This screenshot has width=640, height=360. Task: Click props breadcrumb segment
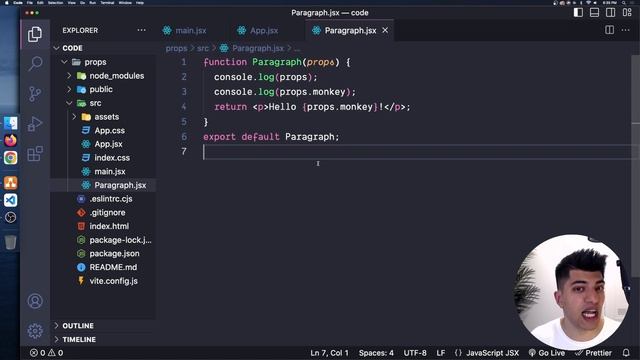coord(176,49)
